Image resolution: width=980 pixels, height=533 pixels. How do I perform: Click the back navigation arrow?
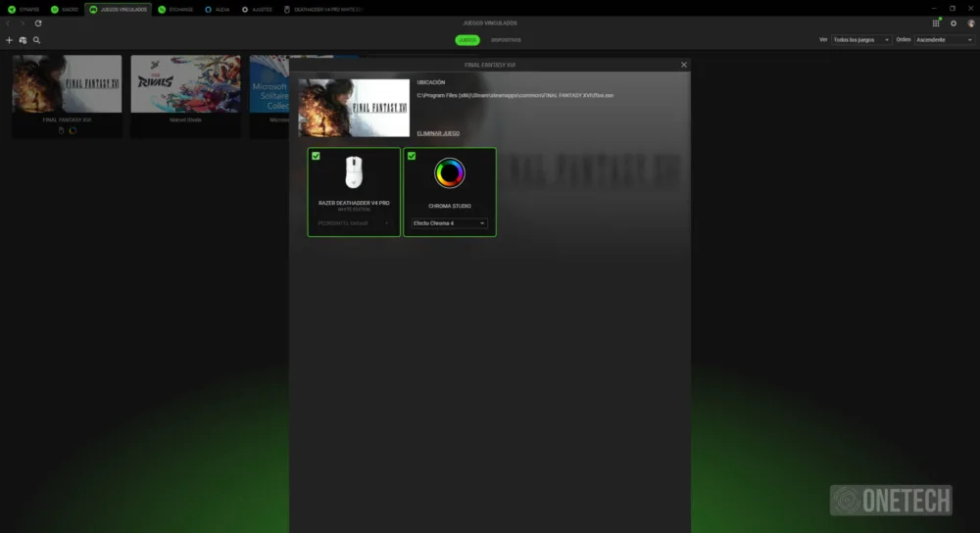[8, 24]
